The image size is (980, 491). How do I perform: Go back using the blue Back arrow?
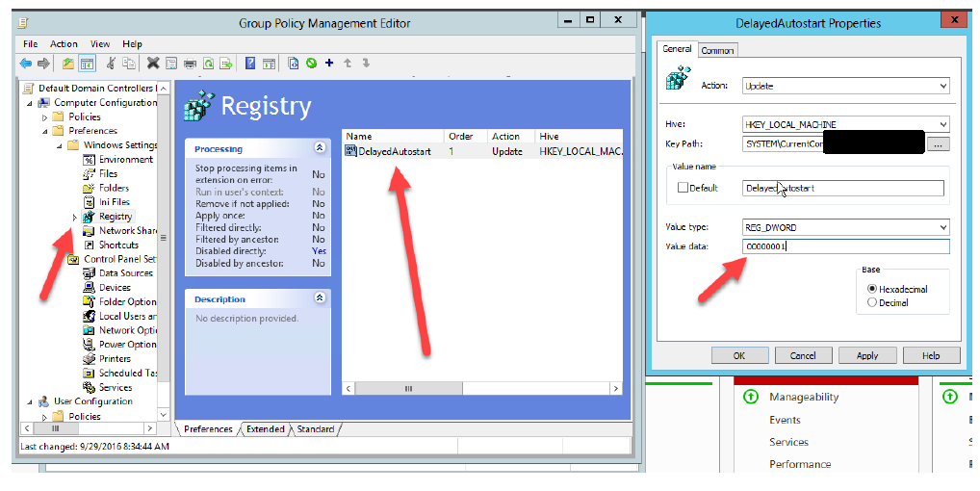point(26,64)
